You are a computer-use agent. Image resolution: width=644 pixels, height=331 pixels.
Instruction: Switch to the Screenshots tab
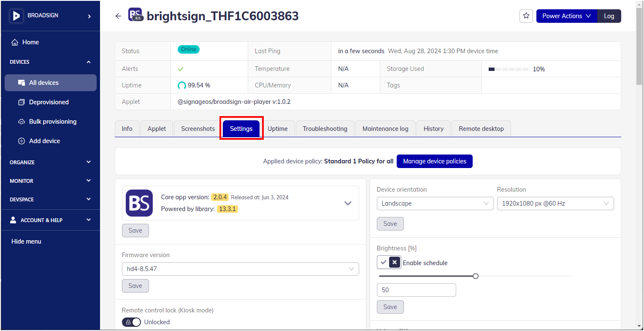coord(198,129)
